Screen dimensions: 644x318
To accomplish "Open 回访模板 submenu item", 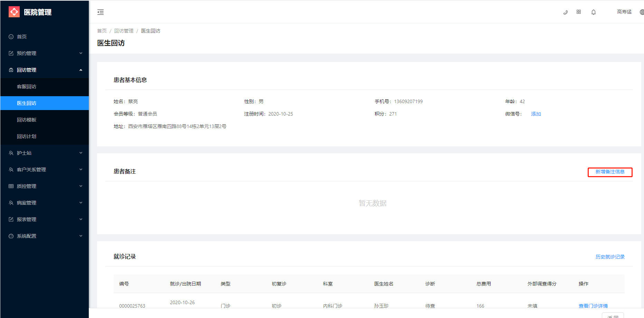I will tap(45, 120).
